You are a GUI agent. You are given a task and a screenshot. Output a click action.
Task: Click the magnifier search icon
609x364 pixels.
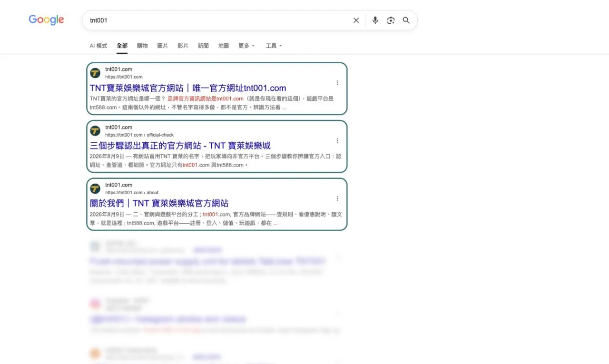pyautogui.click(x=406, y=20)
